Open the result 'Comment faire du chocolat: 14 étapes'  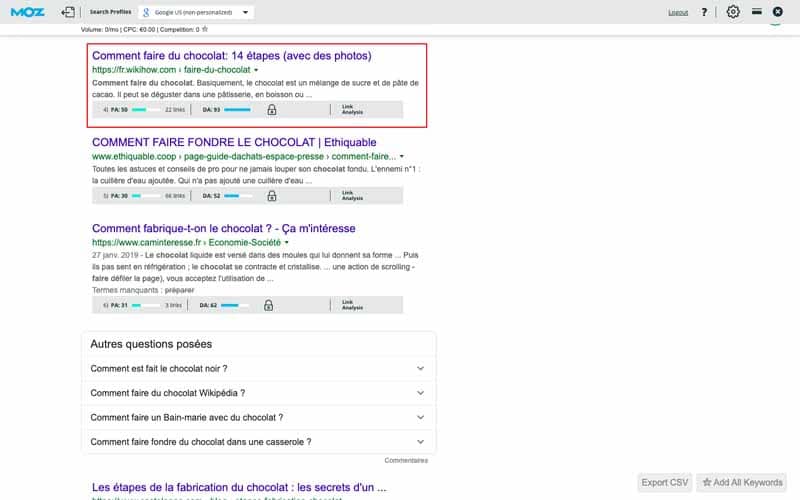click(232, 56)
